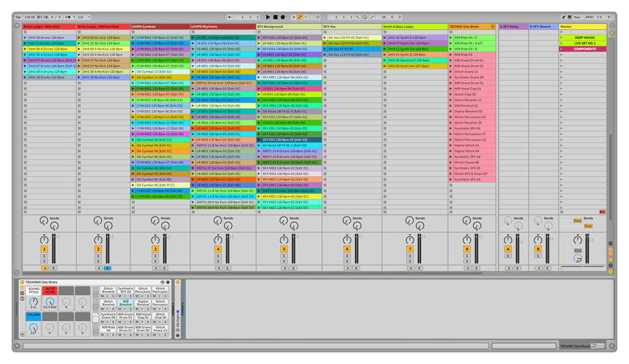Select the Master track header

pyautogui.click(x=583, y=27)
